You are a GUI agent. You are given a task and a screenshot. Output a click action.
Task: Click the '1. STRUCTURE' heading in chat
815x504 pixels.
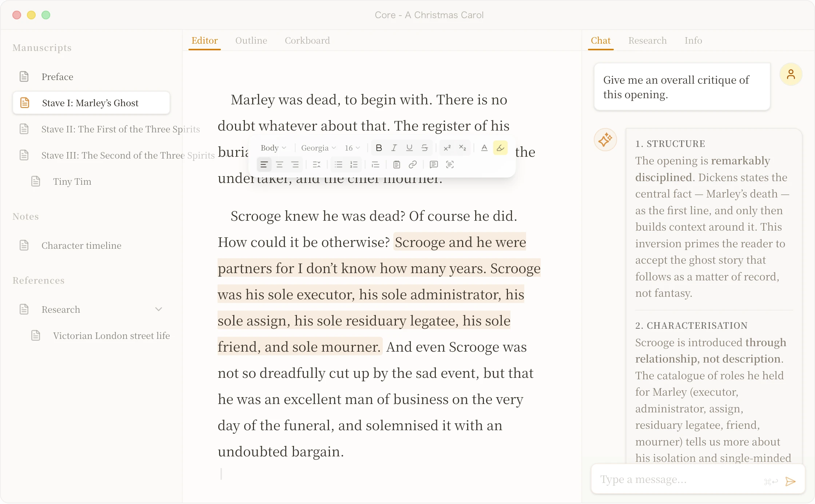(x=670, y=144)
